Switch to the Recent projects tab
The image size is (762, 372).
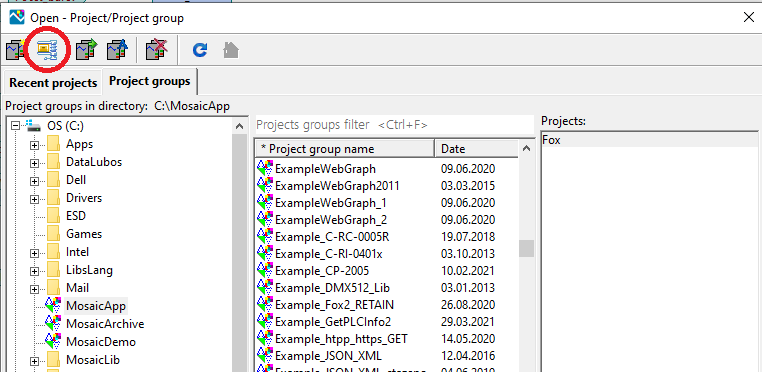(x=53, y=83)
